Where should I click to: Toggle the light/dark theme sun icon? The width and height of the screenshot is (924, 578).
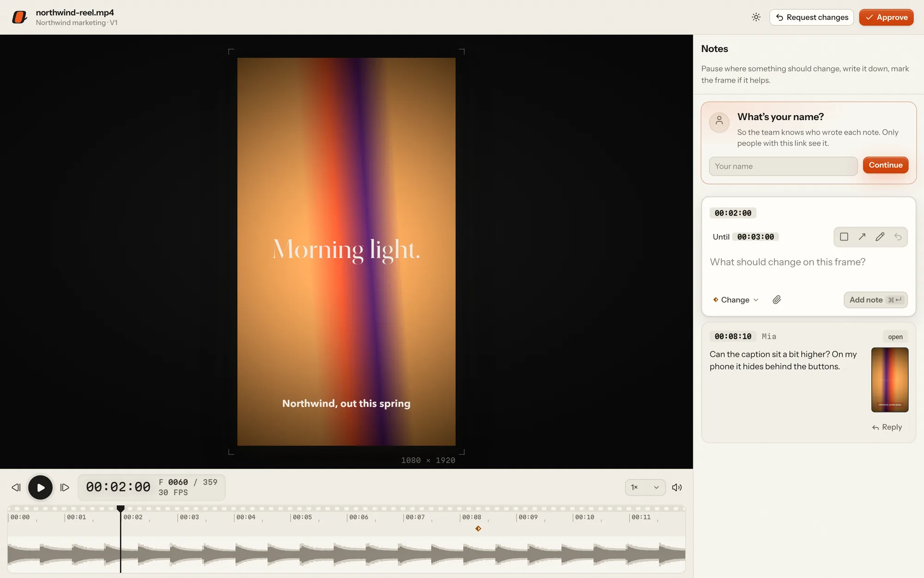pos(756,17)
